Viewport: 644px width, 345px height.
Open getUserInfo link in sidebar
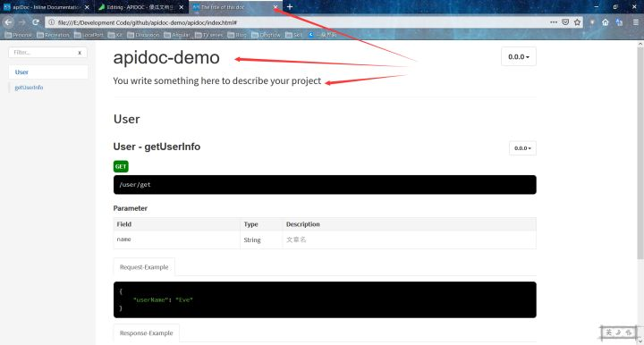click(x=29, y=88)
